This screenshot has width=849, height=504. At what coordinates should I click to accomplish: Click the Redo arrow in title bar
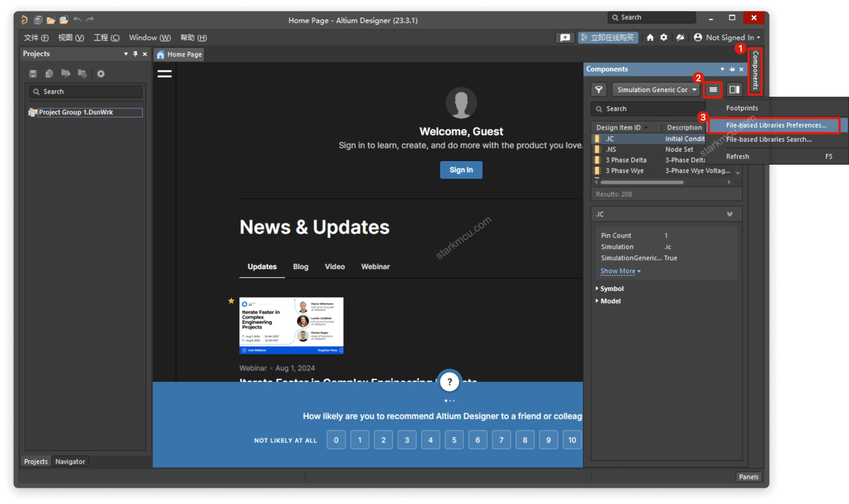point(90,20)
